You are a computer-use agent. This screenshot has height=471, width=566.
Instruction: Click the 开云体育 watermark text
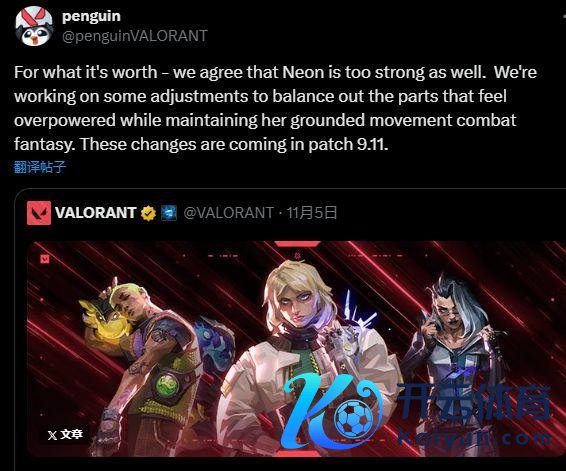(475, 402)
